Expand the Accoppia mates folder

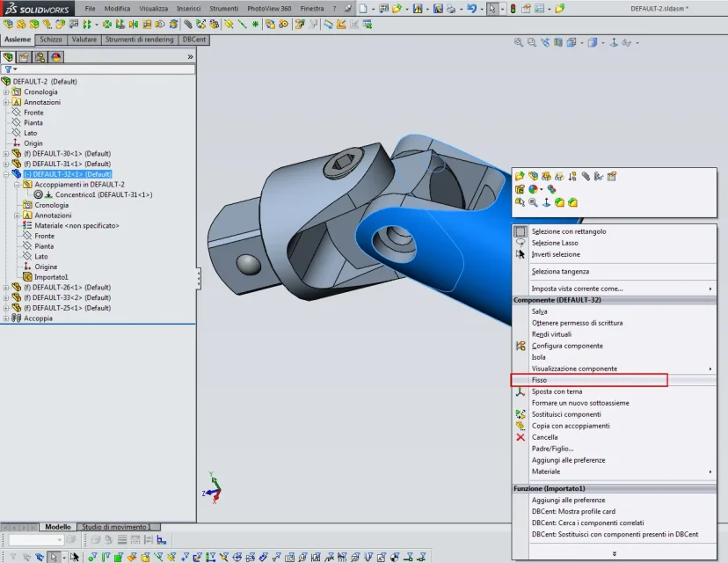click(6, 318)
